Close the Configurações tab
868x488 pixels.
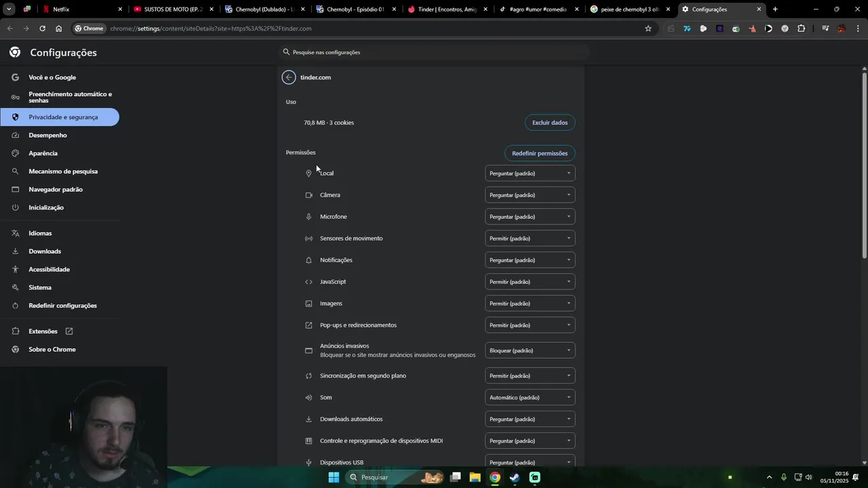pos(759,9)
